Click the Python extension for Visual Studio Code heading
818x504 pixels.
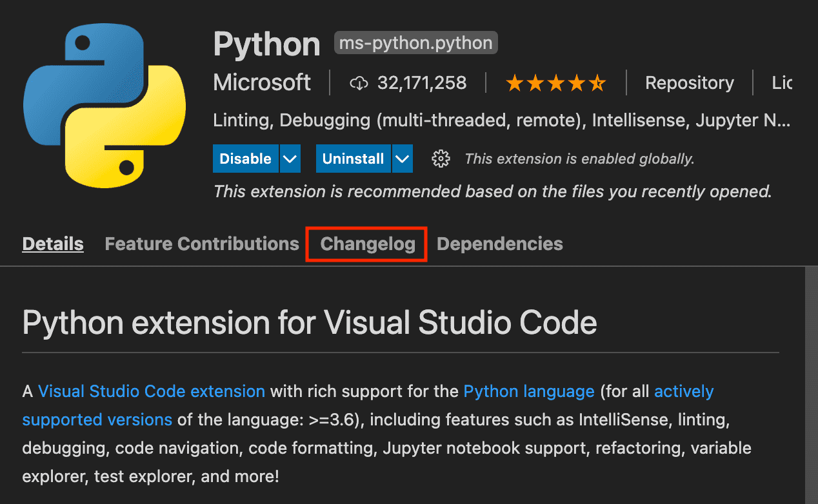point(310,322)
